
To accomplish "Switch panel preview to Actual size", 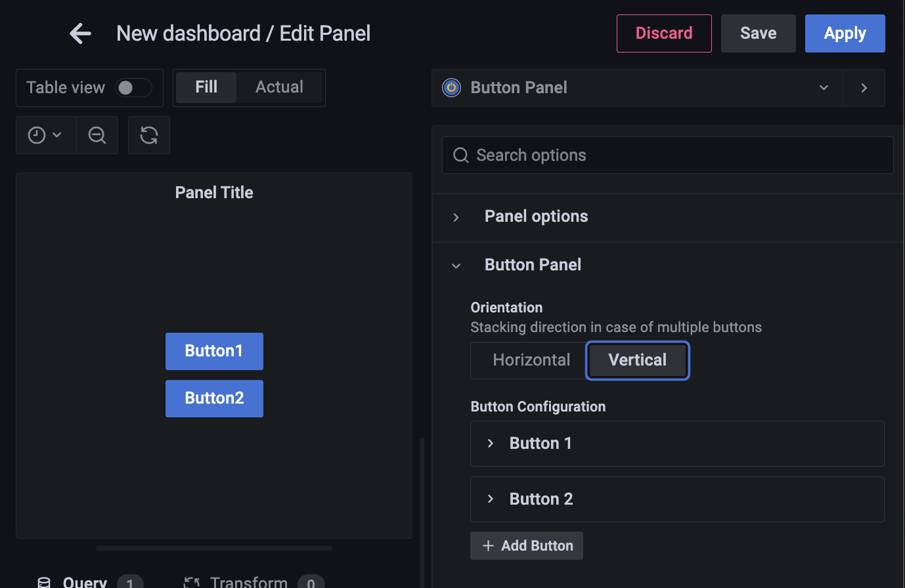I will point(279,86).
